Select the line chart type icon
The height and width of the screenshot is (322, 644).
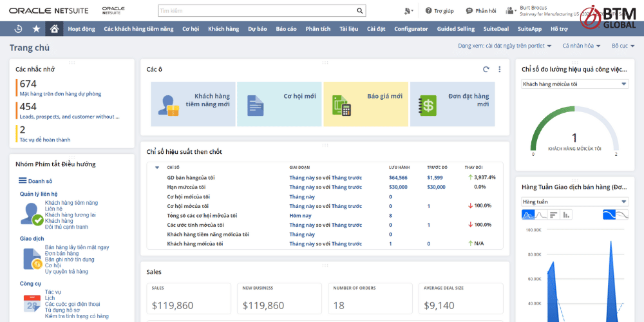[x=540, y=214]
